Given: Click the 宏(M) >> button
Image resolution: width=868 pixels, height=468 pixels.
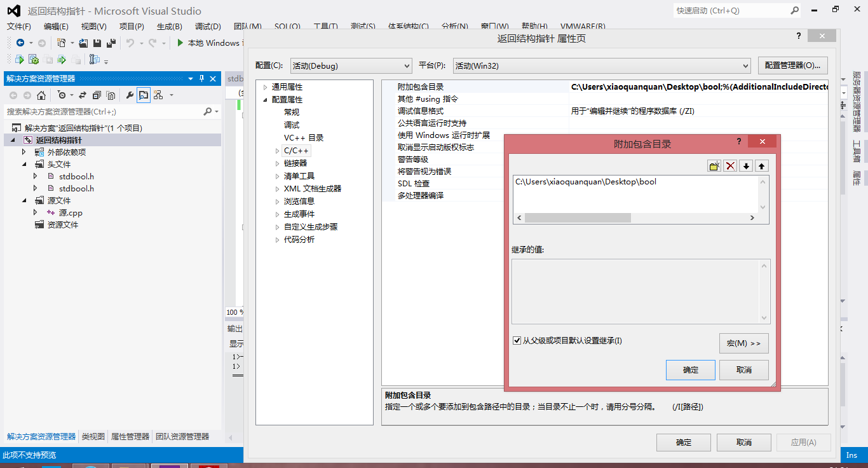Looking at the screenshot, I should (x=744, y=343).
